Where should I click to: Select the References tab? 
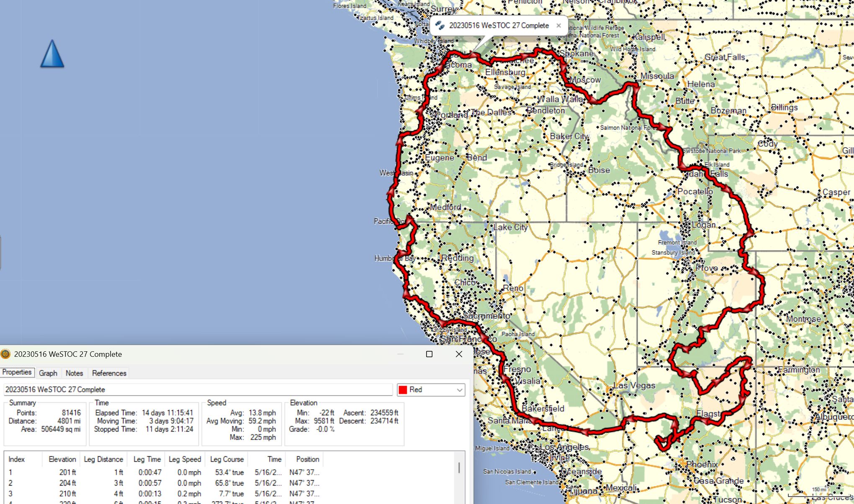[x=109, y=373]
